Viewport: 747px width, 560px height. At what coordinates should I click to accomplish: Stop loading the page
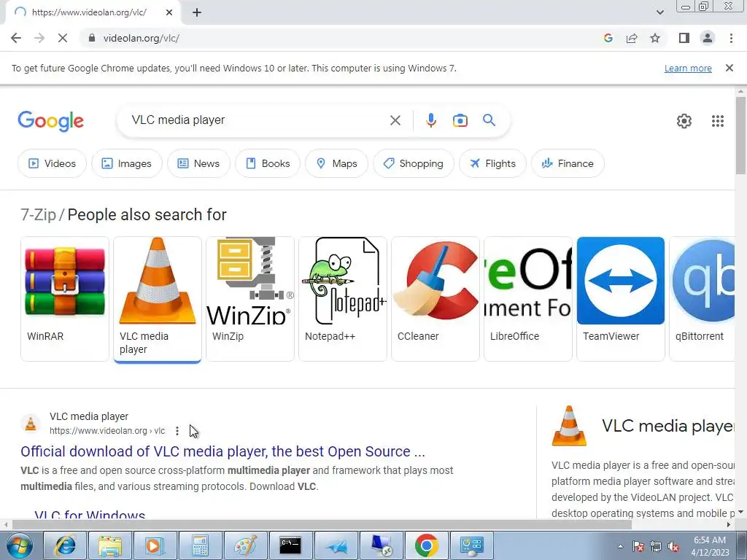[x=63, y=38]
